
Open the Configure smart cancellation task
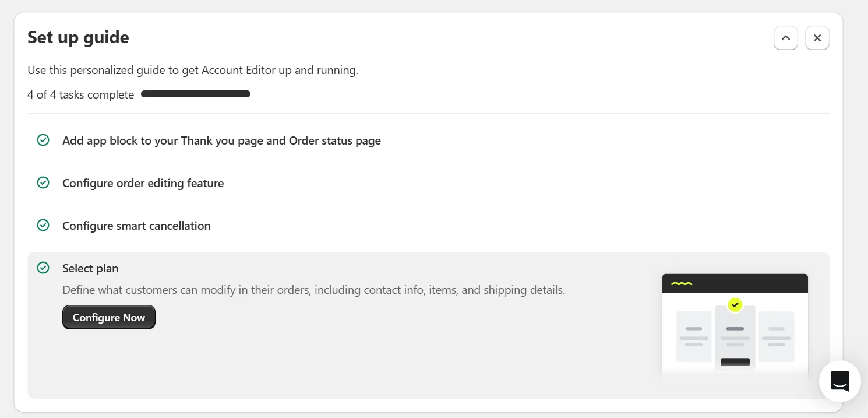[136, 226]
